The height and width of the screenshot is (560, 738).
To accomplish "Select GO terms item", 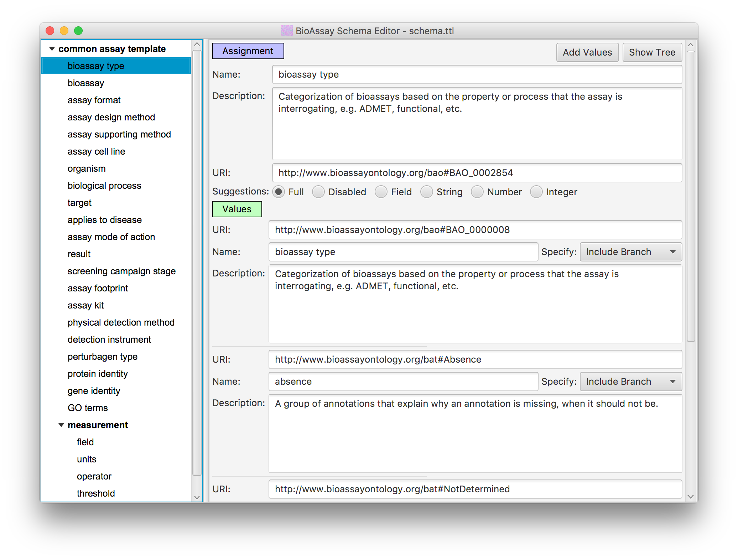I will click(116, 408).
